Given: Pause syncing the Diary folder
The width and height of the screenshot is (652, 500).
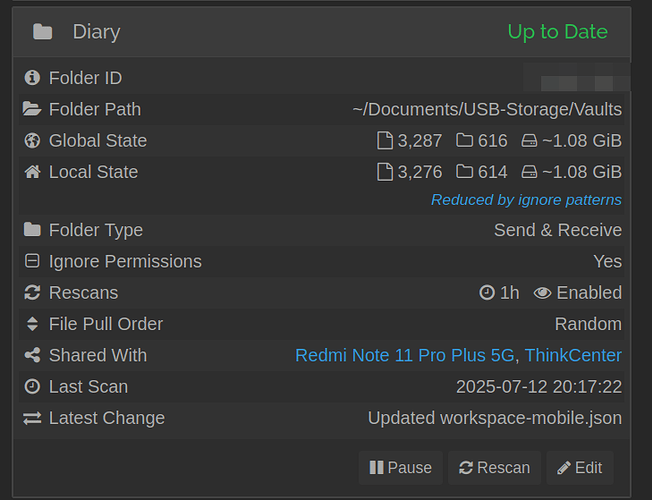Looking at the screenshot, I should tap(400, 468).
